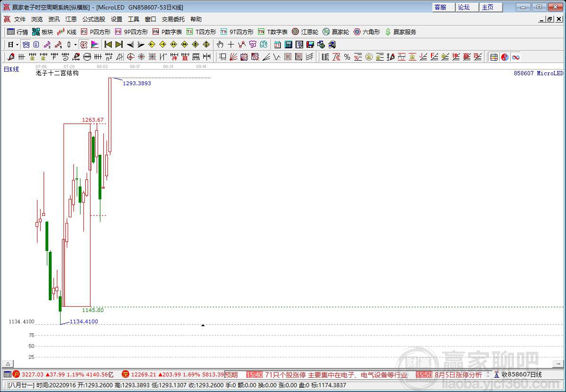566x392 pixels.
Task: Open the 公式选股 menu
Action: click(x=94, y=19)
